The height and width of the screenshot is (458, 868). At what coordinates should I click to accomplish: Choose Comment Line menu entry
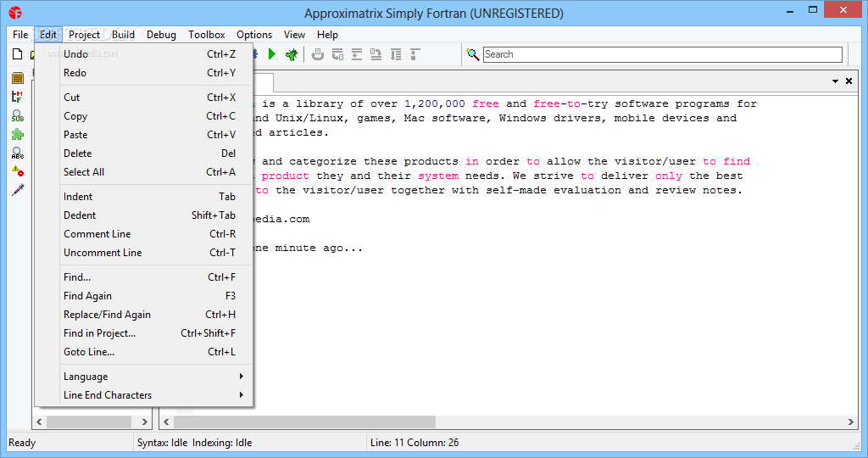154,234
